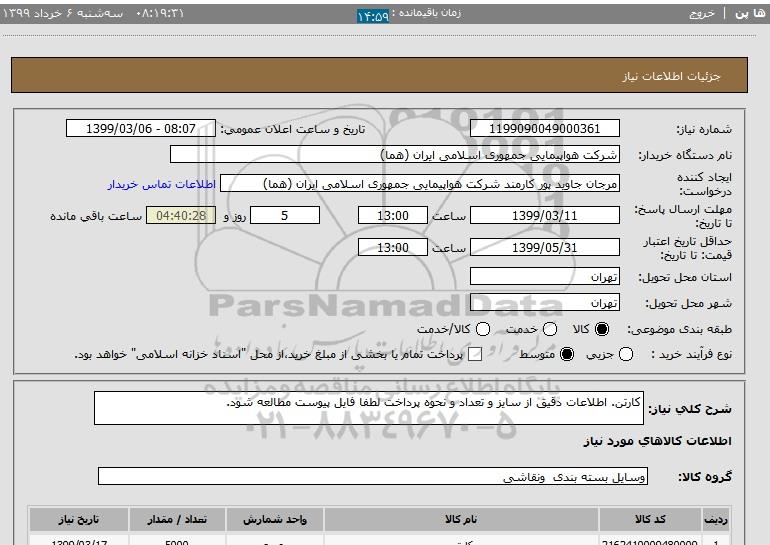Click the remaining time 04:40:28 field
Image resolution: width=770 pixels, height=545 pixels.
point(181,215)
